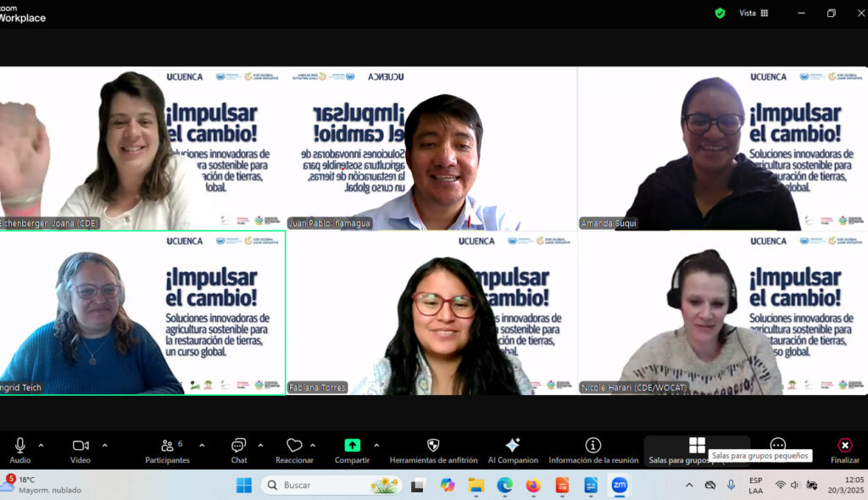Select Juan Pablo Ñamagua's video tile
This screenshot has height=500, width=868.
[x=431, y=148]
